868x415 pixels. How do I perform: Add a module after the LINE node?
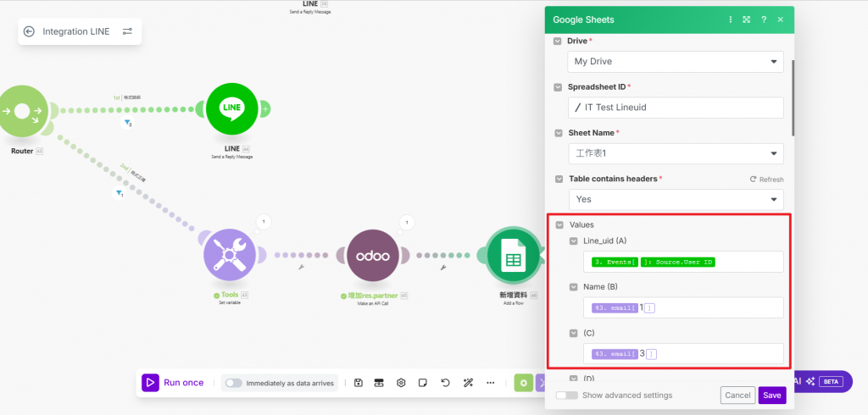(x=265, y=109)
